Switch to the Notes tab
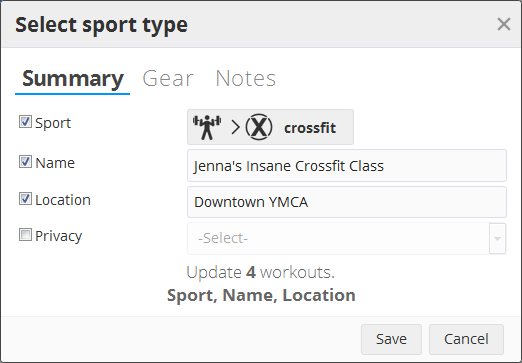Screen dimensions: 522x363 [x=246, y=78]
